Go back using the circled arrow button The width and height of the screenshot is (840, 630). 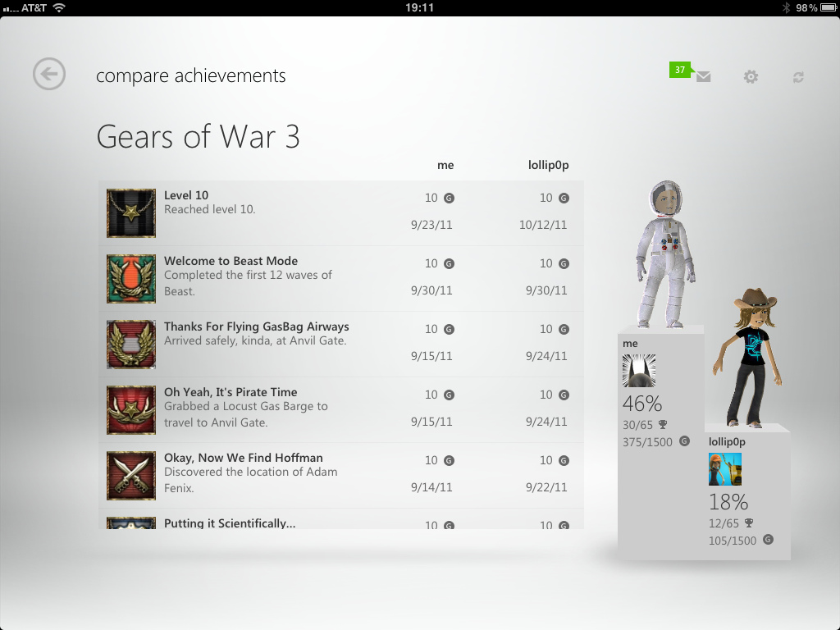click(x=48, y=73)
